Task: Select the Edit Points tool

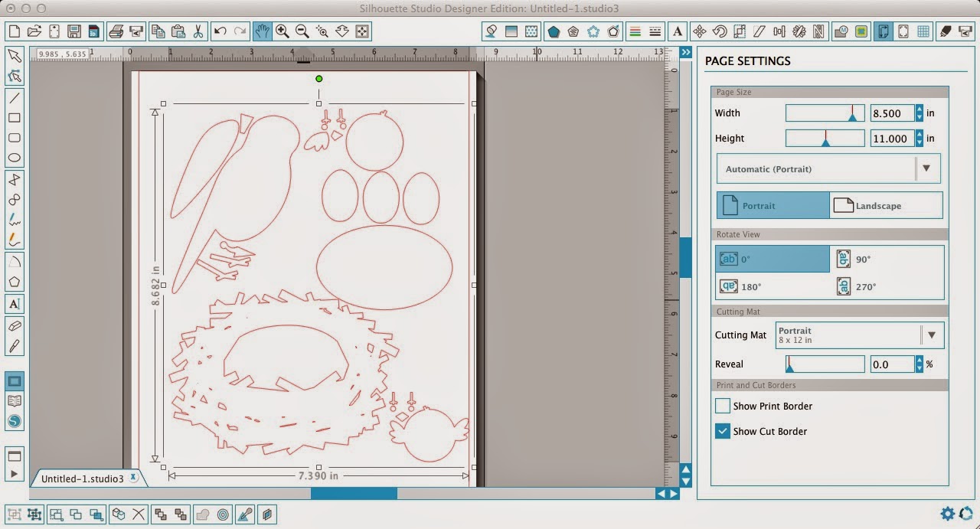Action: coord(13,74)
